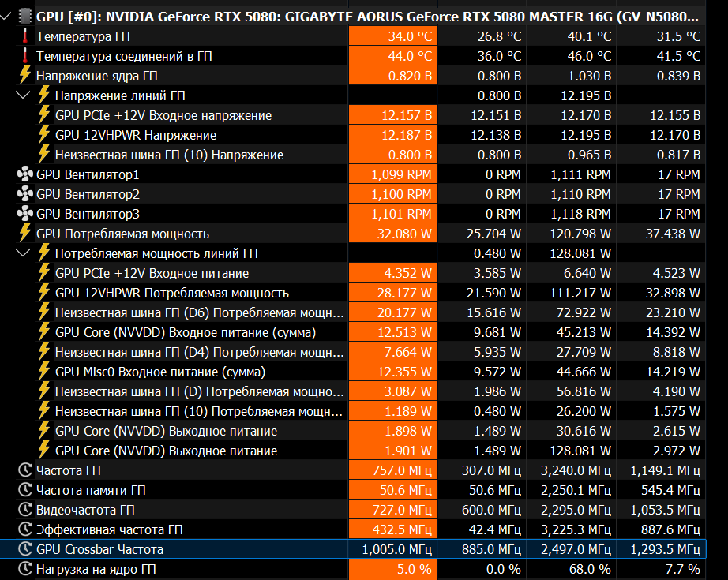Select the GPU 12VHPWR Напряжение row label
The image size is (728, 580).
(136, 135)
